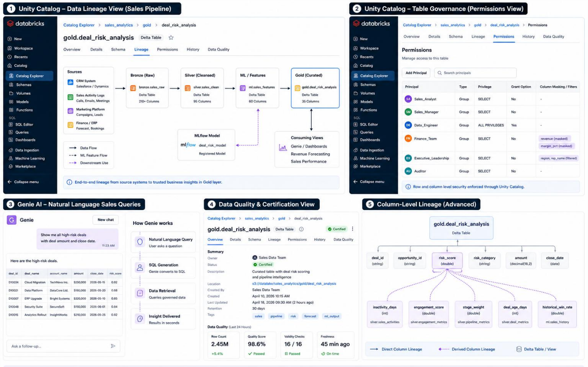Click the Certified status badge in header
The image size is (588, 367).
pyautogui.click(x=337, y=229)
